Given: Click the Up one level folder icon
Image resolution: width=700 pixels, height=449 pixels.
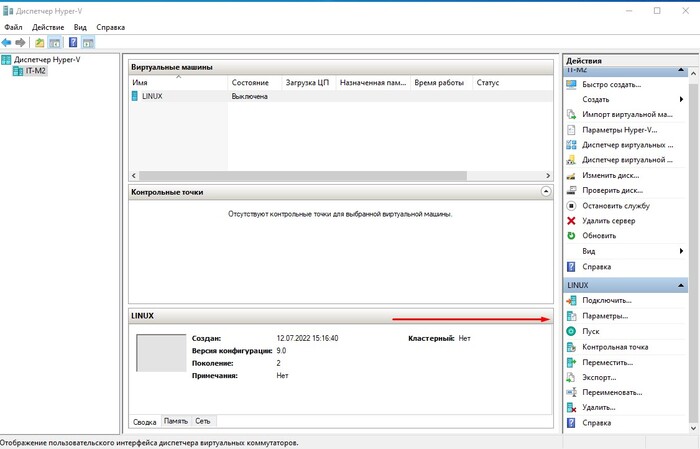Looking at the screenshot, I should tap(40, 43).
